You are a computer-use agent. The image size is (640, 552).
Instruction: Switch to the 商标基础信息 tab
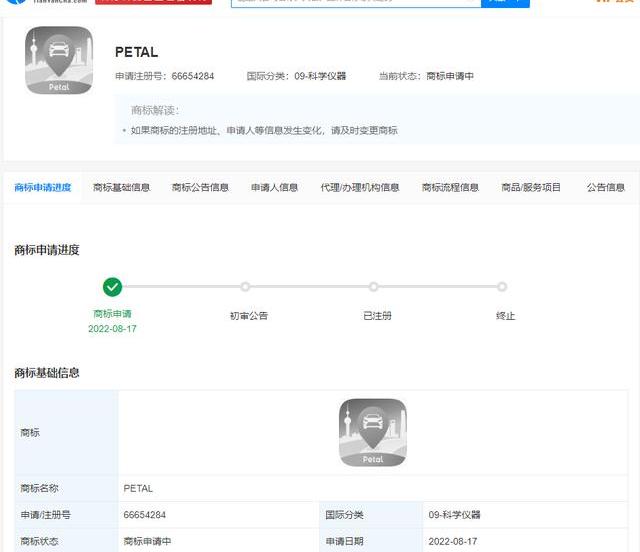(122, 187)
